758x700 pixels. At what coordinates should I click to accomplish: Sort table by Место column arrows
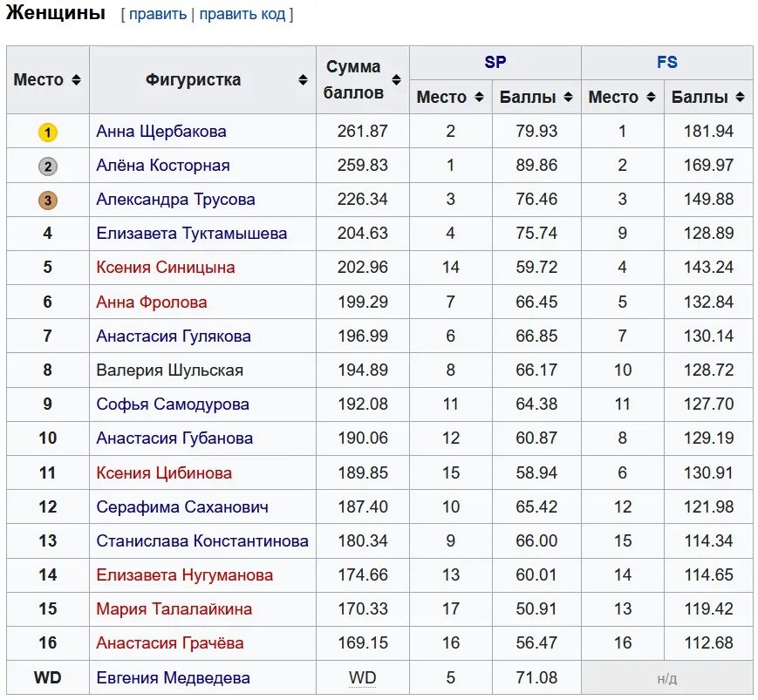[x=76, y=79]
